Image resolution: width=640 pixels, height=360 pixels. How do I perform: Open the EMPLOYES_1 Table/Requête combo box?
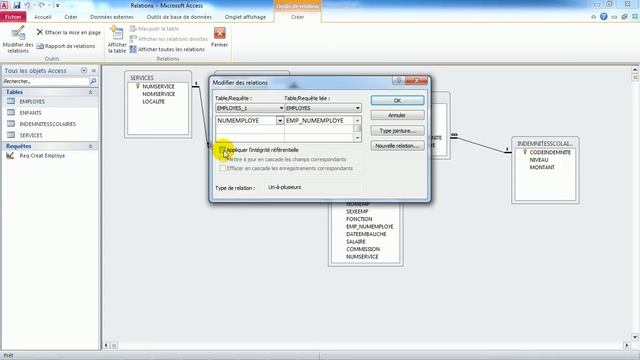(250, 108)
